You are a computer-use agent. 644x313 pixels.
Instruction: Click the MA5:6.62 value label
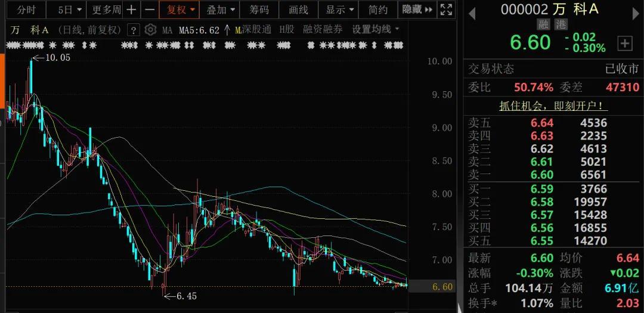pyautogui.click(x=199, y=30)
